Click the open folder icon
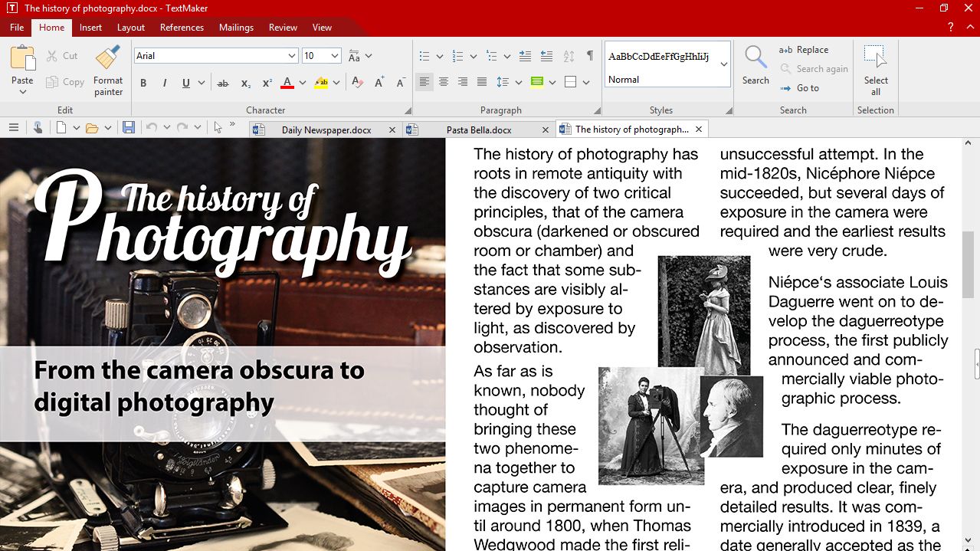980x551 pixels. pos(92,128)
